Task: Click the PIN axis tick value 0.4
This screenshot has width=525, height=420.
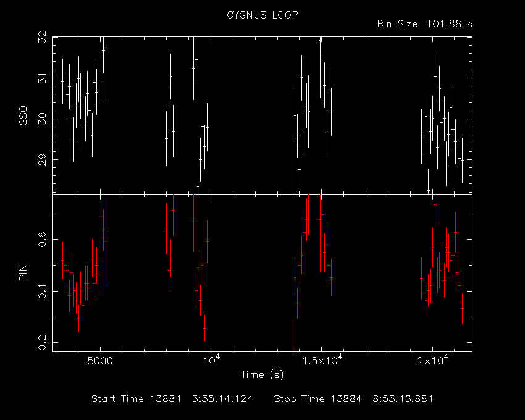Action: 43,291
